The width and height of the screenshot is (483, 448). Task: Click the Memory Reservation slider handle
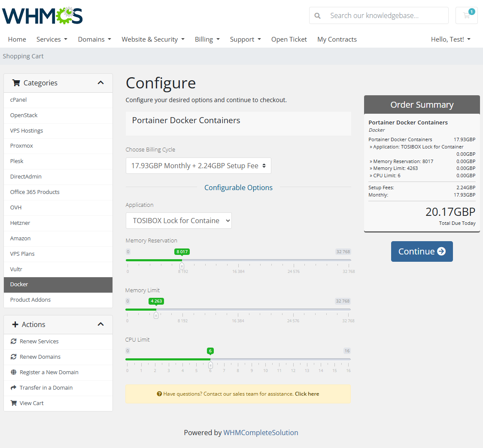pyautogui.click(x=182, y=266)
